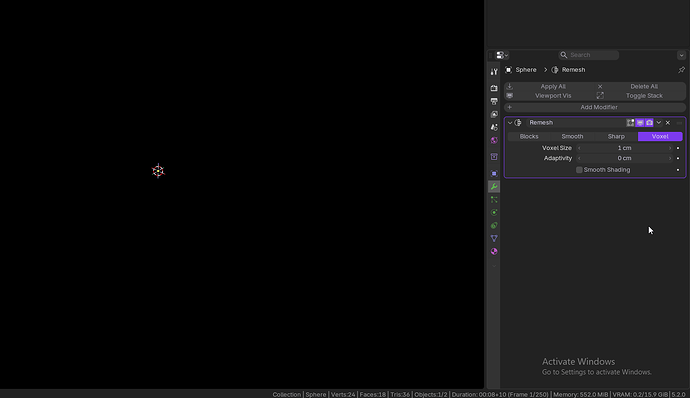Increase Voxel Size with right arrow
Screen dimensions: 690x398
point(670,148)
